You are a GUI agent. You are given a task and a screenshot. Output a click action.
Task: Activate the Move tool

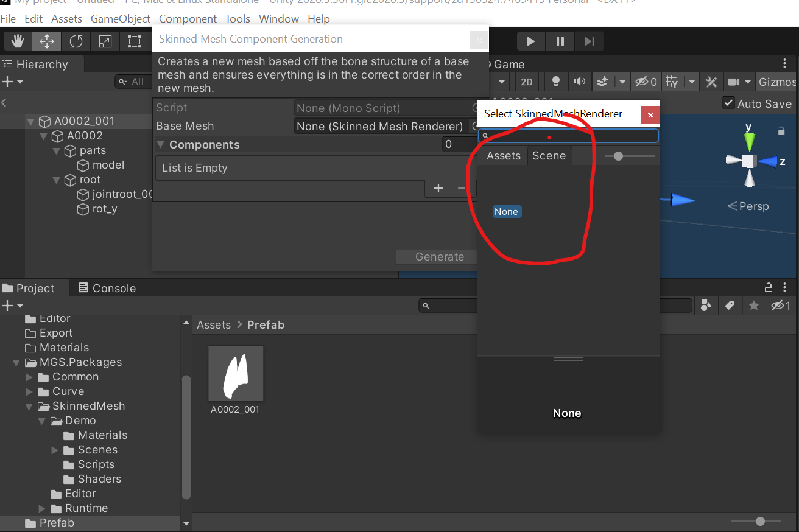(47, 41)
